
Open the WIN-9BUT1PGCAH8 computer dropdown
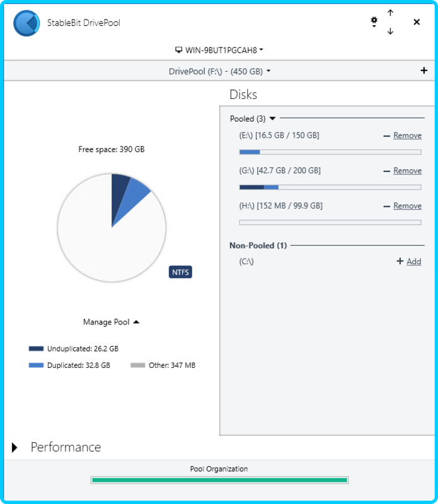(x=219, y=50)
